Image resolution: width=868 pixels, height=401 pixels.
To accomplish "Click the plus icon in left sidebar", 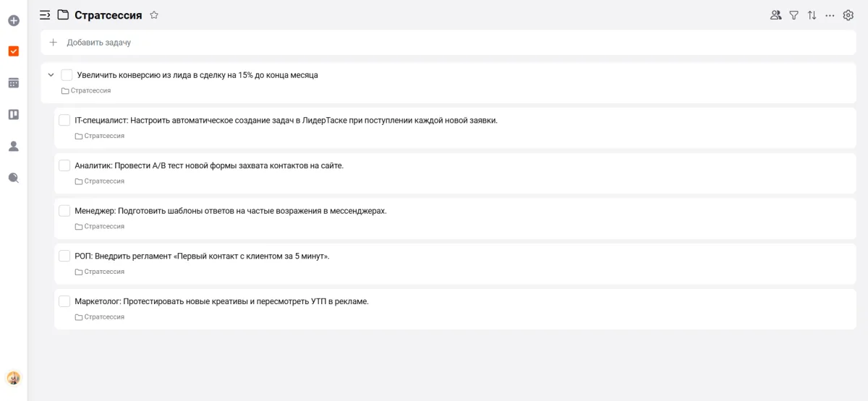I will pyautogui.click(x=14, y=21).
